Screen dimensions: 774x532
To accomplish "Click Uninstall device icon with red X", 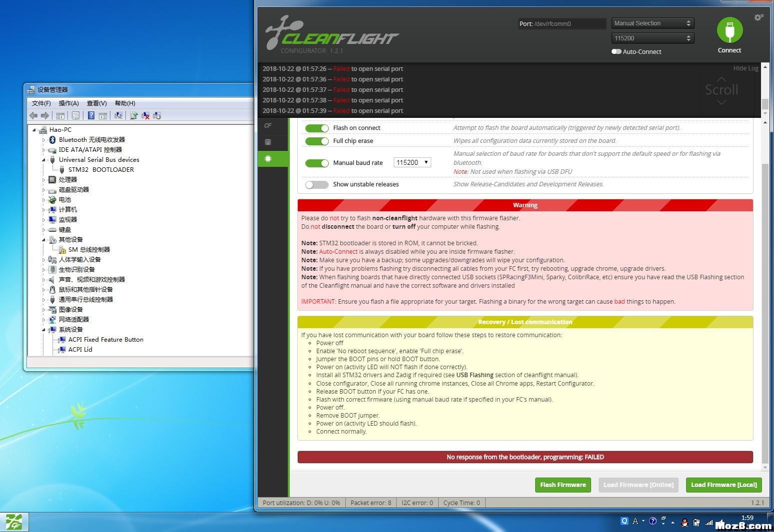I will 145,115.
